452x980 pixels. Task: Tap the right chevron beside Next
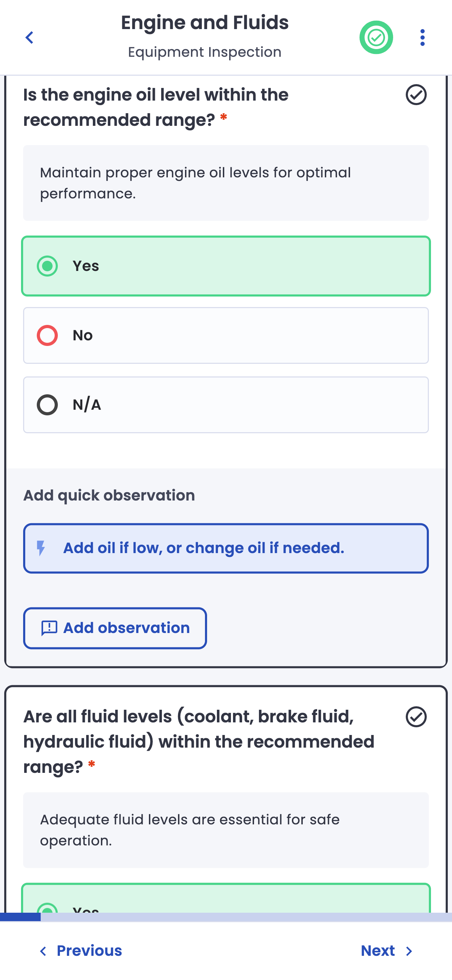409,951
